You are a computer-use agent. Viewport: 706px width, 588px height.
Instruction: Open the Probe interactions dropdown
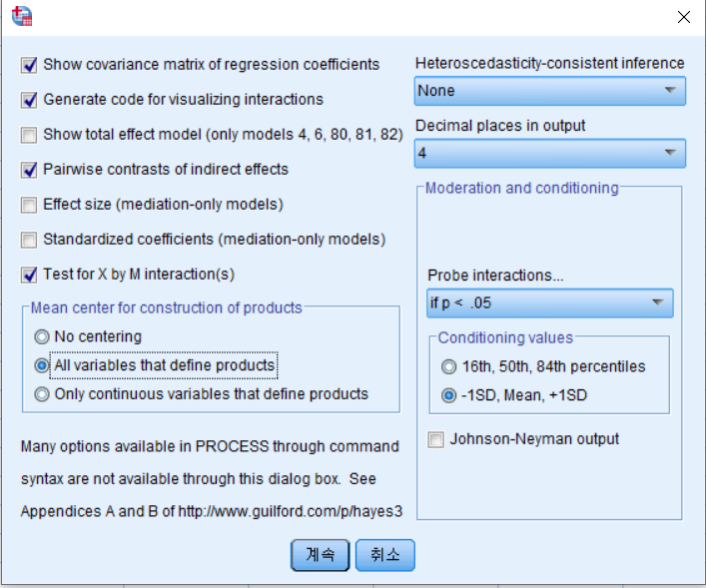tap(549, 303)
